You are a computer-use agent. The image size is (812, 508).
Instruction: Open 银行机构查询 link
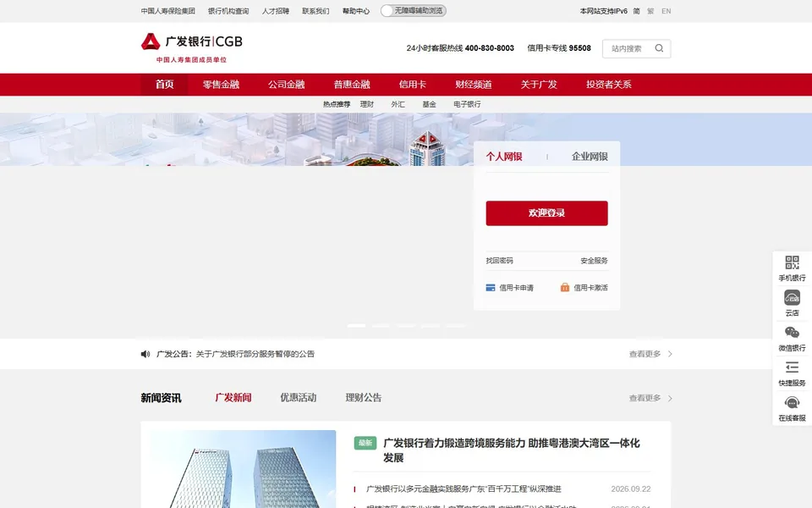[x=228, y=11]
